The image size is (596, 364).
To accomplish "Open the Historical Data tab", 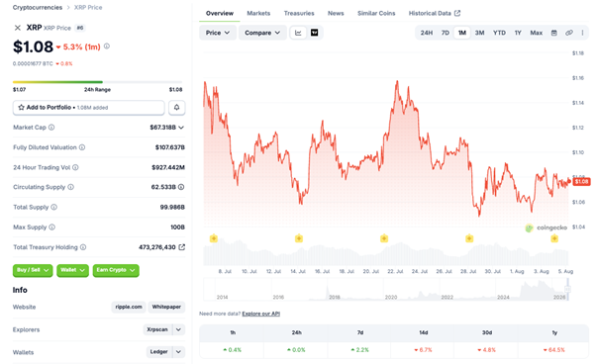I will (435, 13).
